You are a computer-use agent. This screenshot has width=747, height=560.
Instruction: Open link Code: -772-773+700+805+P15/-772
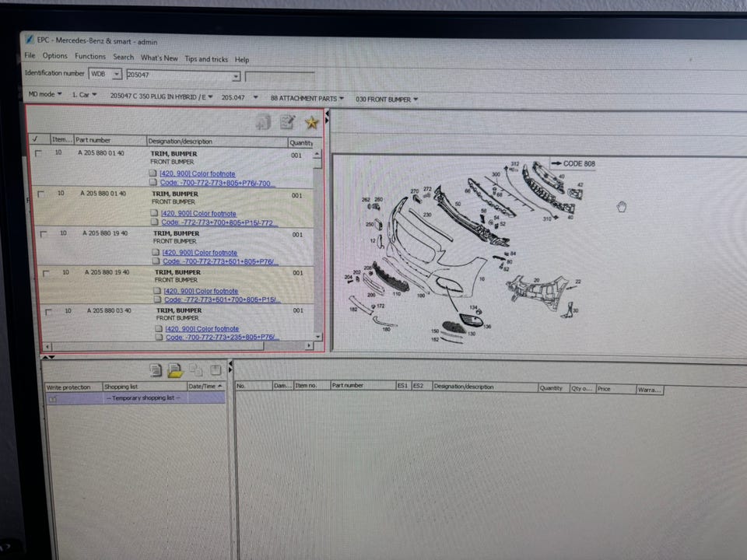pyautogui.click(x=219, y=222)
